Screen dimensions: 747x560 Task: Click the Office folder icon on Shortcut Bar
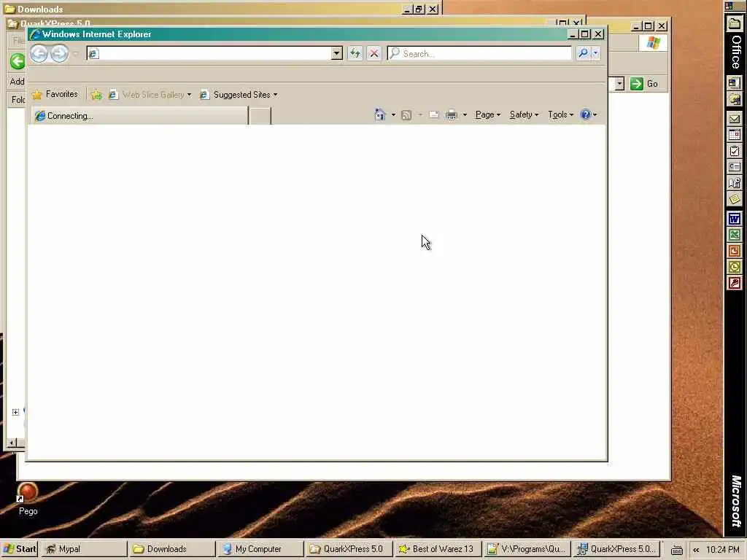point(734,23)
